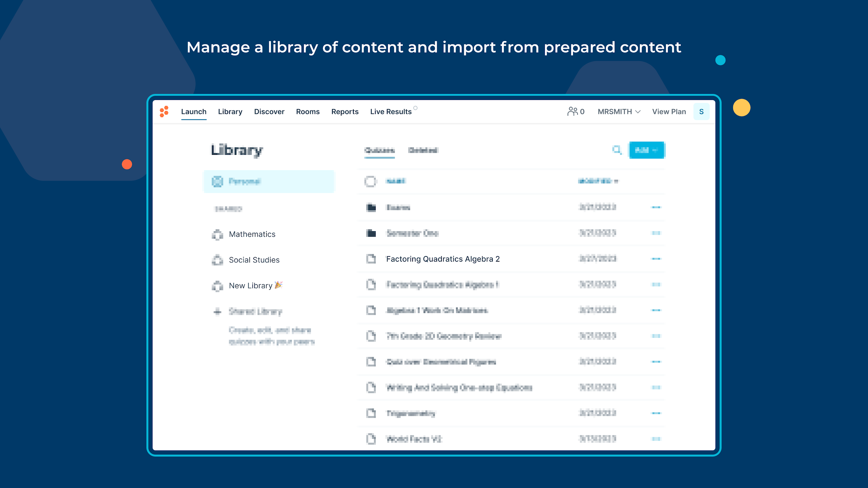Select the Quizzes tab in Library
868x488 pixels.
point(379,150)
